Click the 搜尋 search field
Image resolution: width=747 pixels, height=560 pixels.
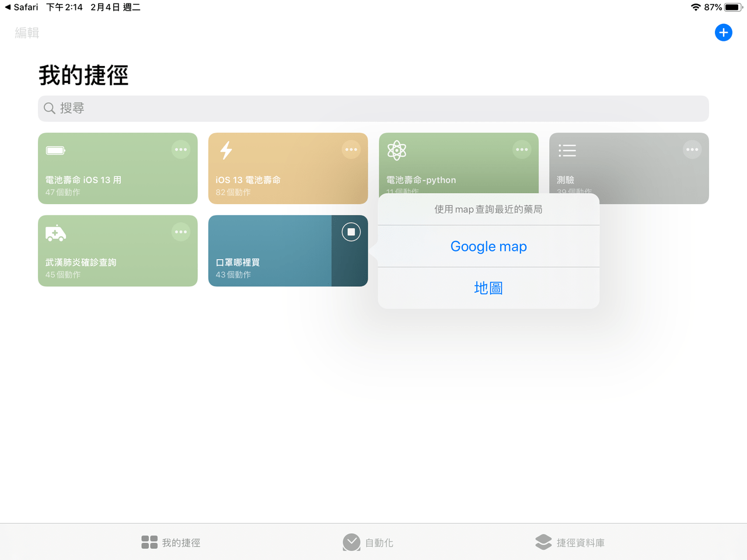click(x=373, y=108)
